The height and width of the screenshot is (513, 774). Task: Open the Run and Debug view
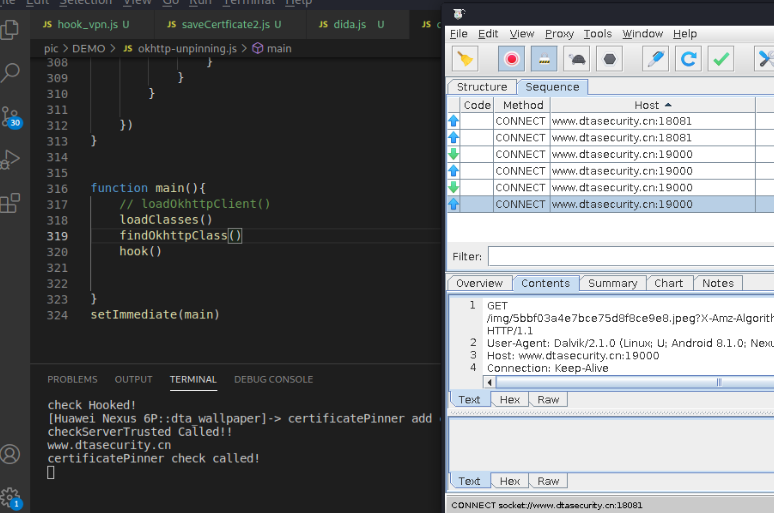[x=10, y=159]
